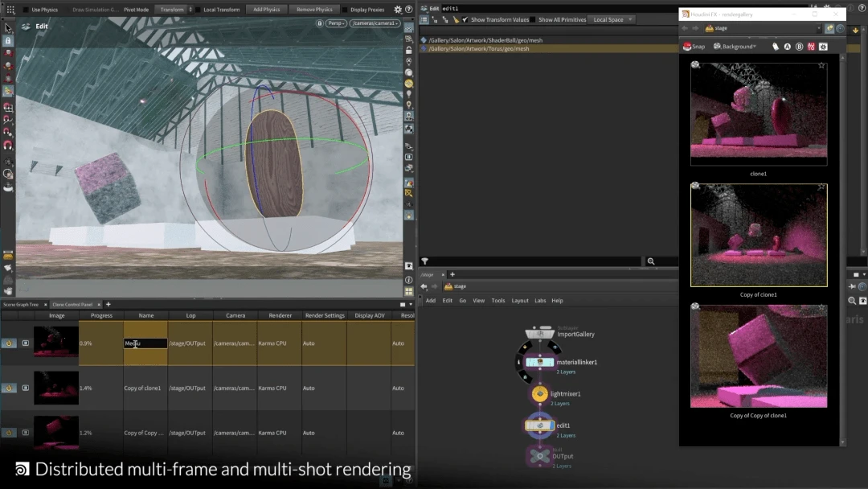Open the Layout menu in network editor
868x489 pixels.
point(520,300)
